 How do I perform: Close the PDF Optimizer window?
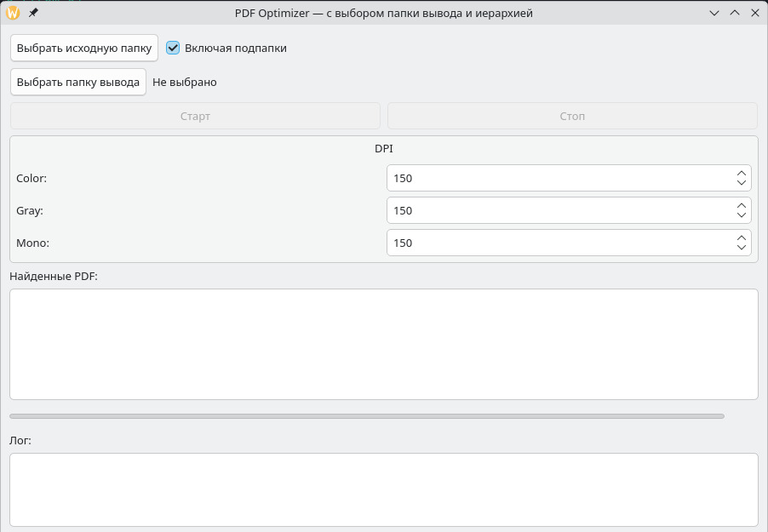pos(754,13)
